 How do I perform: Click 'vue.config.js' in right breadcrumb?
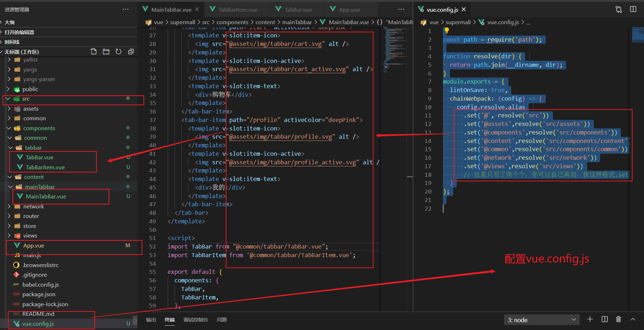[x=503, y=22]
